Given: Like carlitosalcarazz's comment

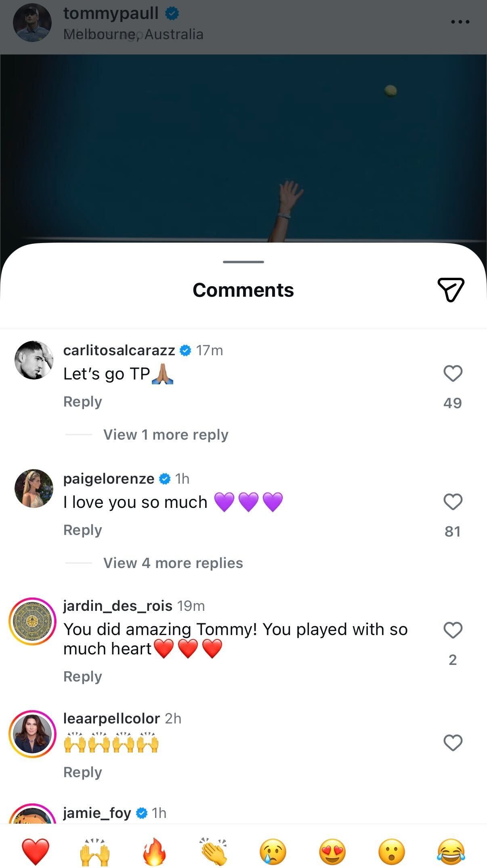Looking at the screenshot, I should tap(453, 373).
